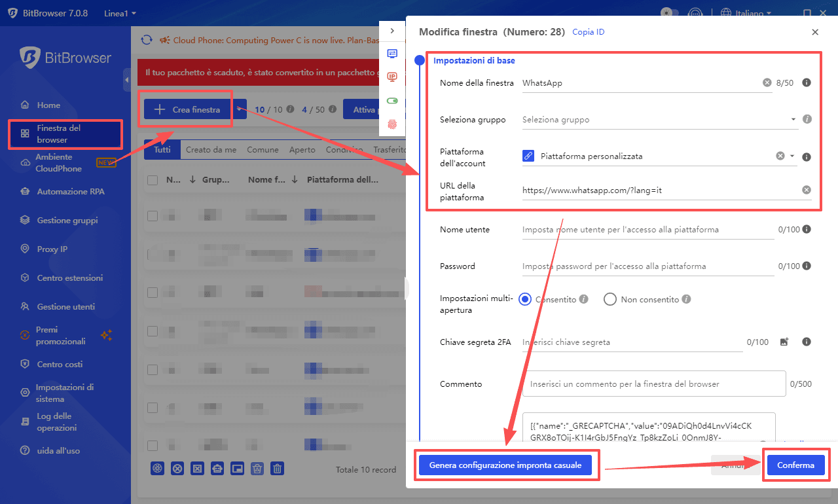Click the refresh icon beside Cloud Phone notice
This screenshot has width=838, height=504.
click(147, 40)
